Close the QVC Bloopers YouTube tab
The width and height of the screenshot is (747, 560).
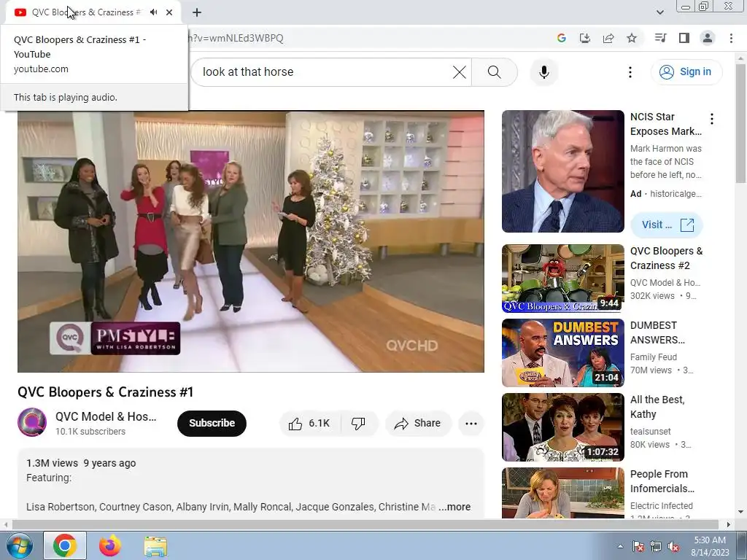pyautogui.click(x=169, y=12)
